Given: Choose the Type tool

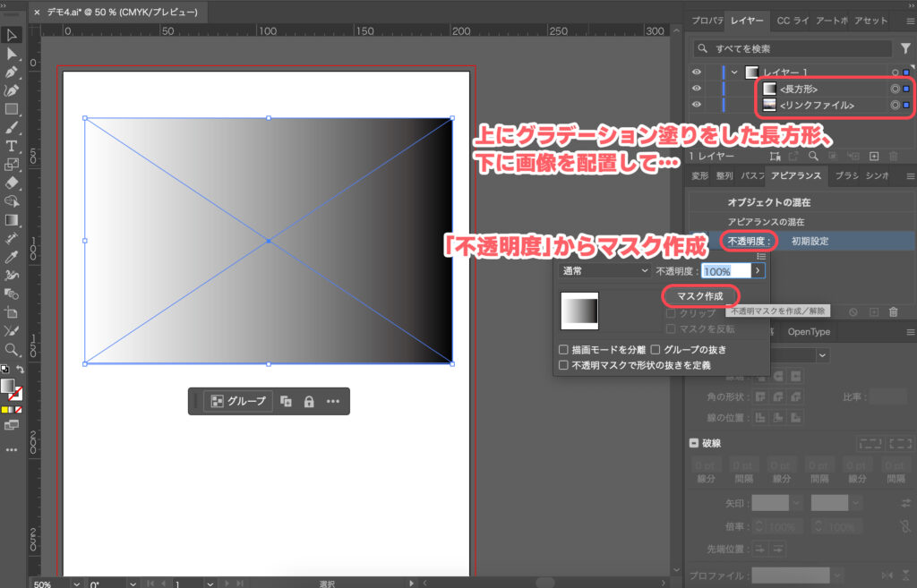Looking at the screenshot, I should pos(12,146).
